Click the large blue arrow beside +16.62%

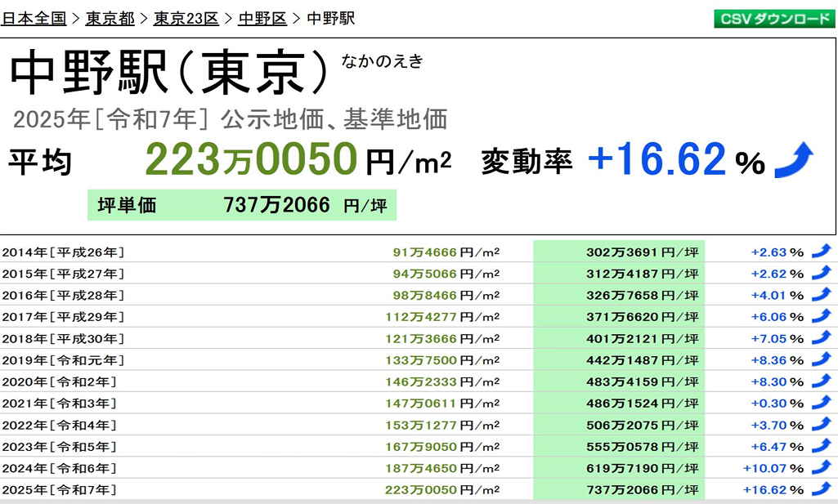794,160
